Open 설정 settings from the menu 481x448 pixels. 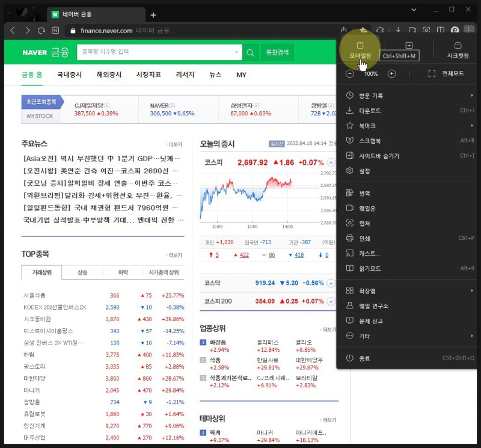(x=407, y=171)
